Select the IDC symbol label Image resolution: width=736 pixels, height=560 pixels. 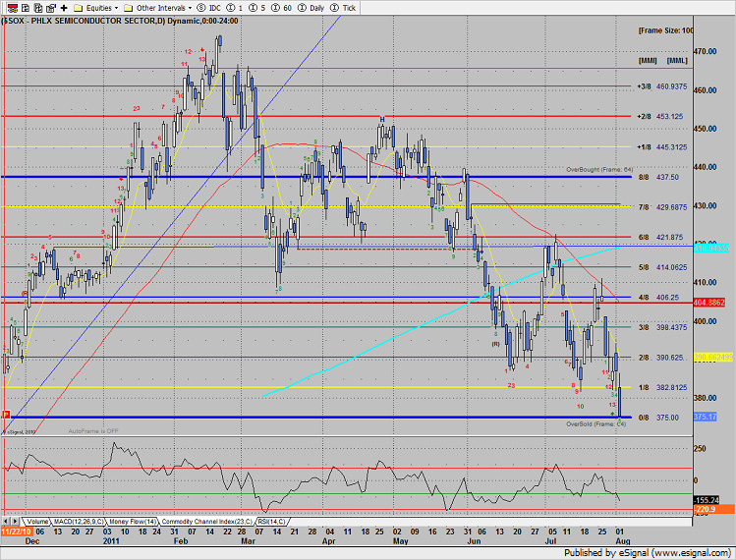pyautogui.click(x=214, y=8)
